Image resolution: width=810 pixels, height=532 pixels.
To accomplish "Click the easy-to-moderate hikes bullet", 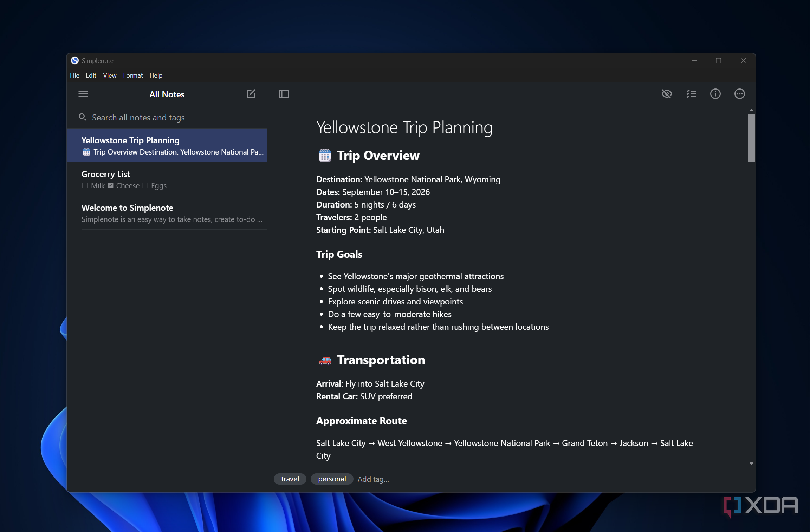I will click(390, 314).
